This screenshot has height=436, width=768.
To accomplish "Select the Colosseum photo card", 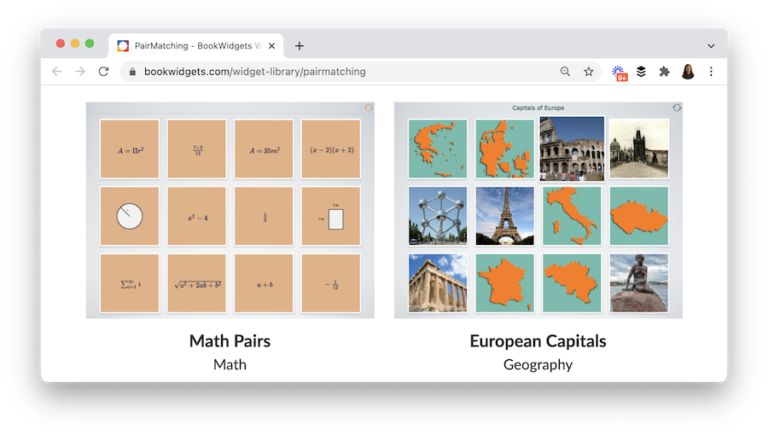I will [x=572, y=148].
